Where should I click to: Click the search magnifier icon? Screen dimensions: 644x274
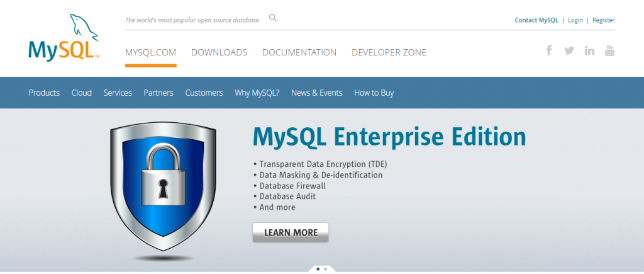click(x=273, y=18)
